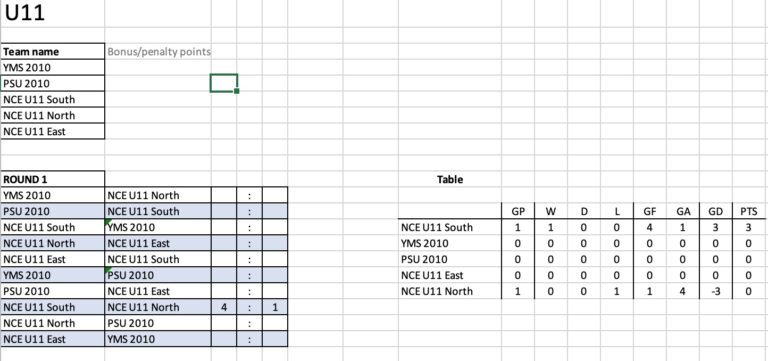768x361 pixels.
Task: Select the Team name header cell
Action: coord(52,51)
